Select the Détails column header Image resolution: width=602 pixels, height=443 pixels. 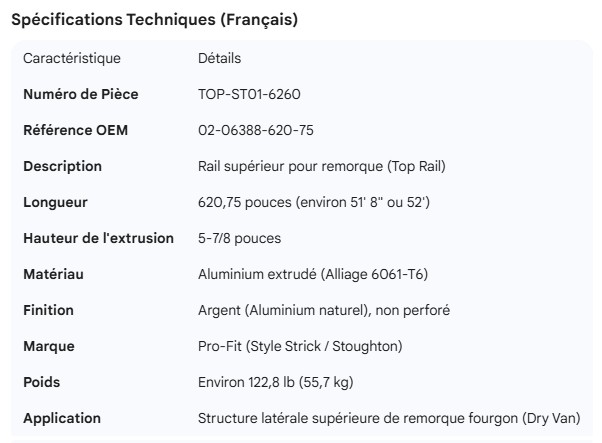coord(219,59)
